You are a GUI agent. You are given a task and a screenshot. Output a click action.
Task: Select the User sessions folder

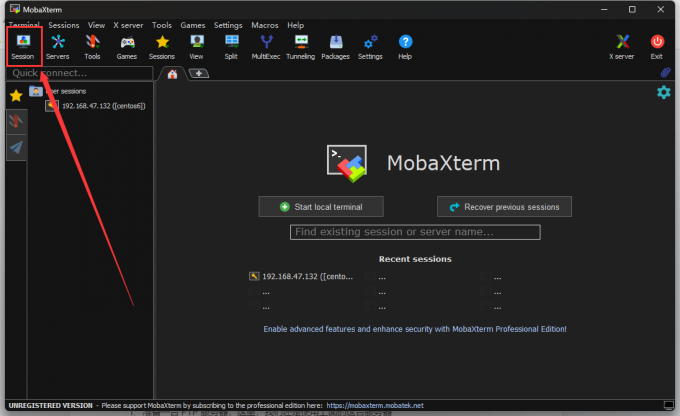point(58,91)
